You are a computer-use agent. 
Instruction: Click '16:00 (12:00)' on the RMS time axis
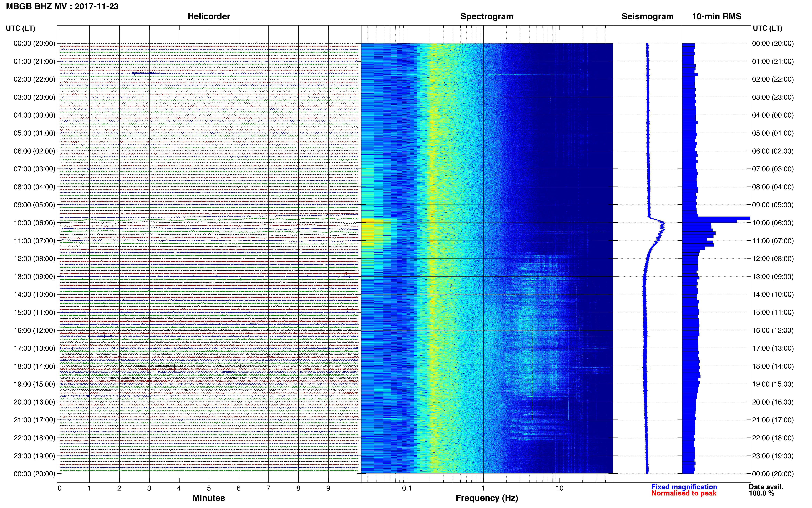773,330
